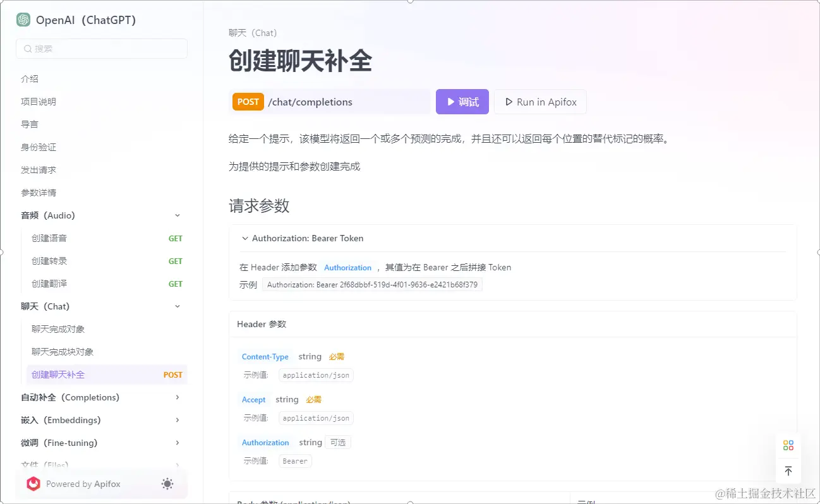Click the POST method badge
This screenshot has height=504, width=820.
coord(248,102)
